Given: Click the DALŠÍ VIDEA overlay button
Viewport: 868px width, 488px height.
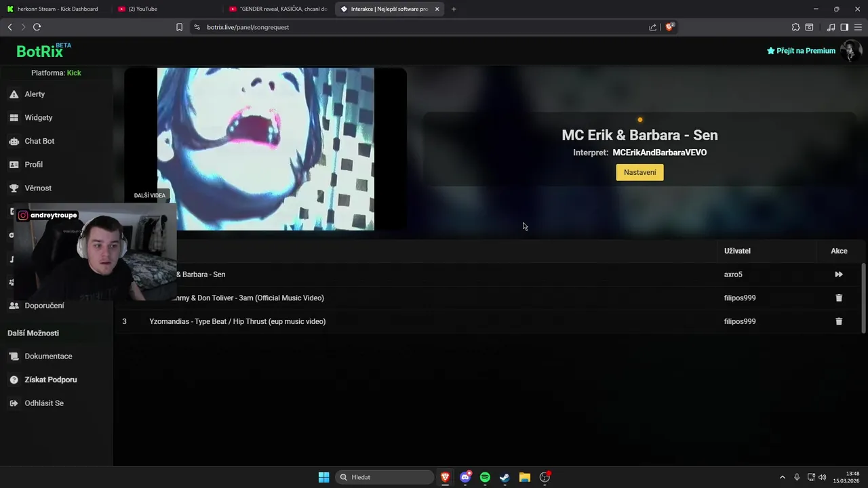Looking at the screenshot, I should [x=150, y=195].
